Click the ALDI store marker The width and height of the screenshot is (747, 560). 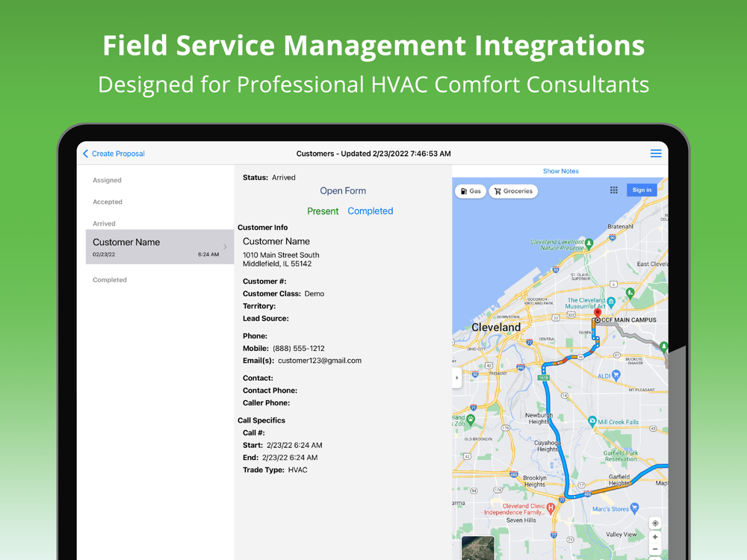tap(616, 376)
